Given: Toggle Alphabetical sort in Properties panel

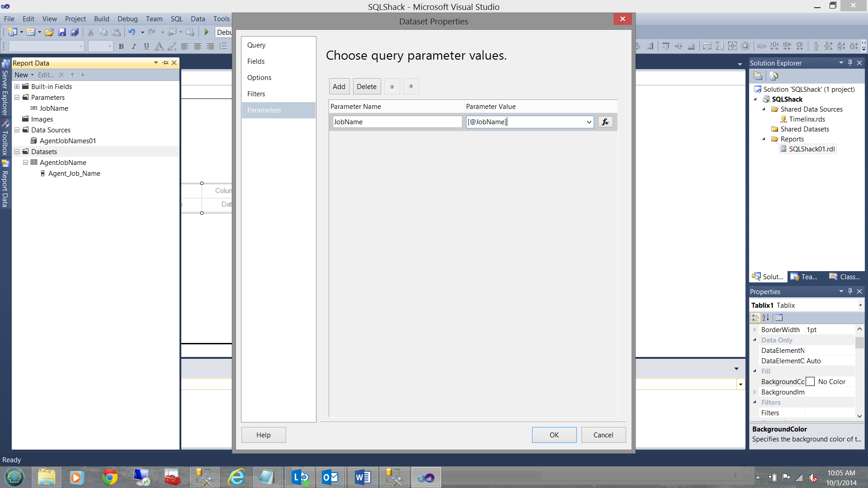Looking at the screenshot, I should (766, 318).
